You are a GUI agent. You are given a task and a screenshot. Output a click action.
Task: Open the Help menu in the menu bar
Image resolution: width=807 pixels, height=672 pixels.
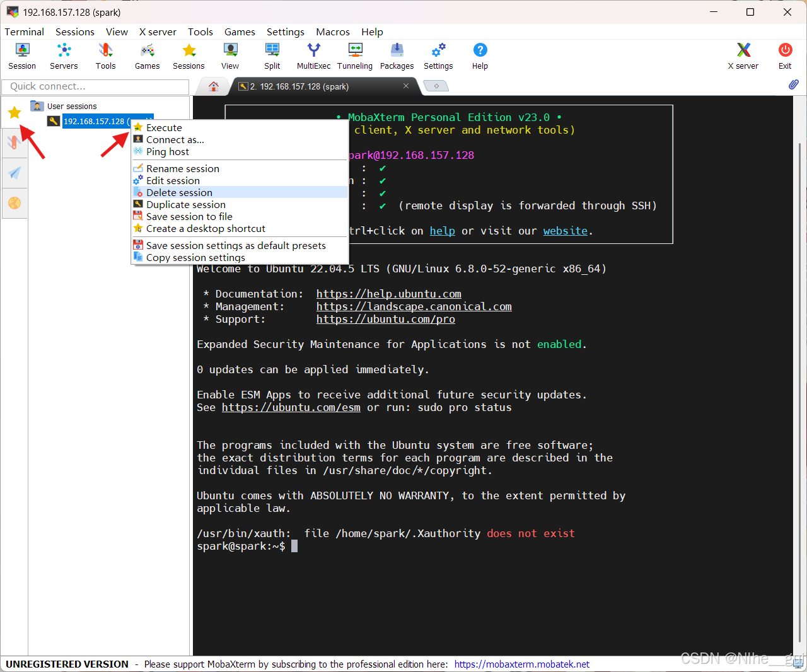pos(372,32)
